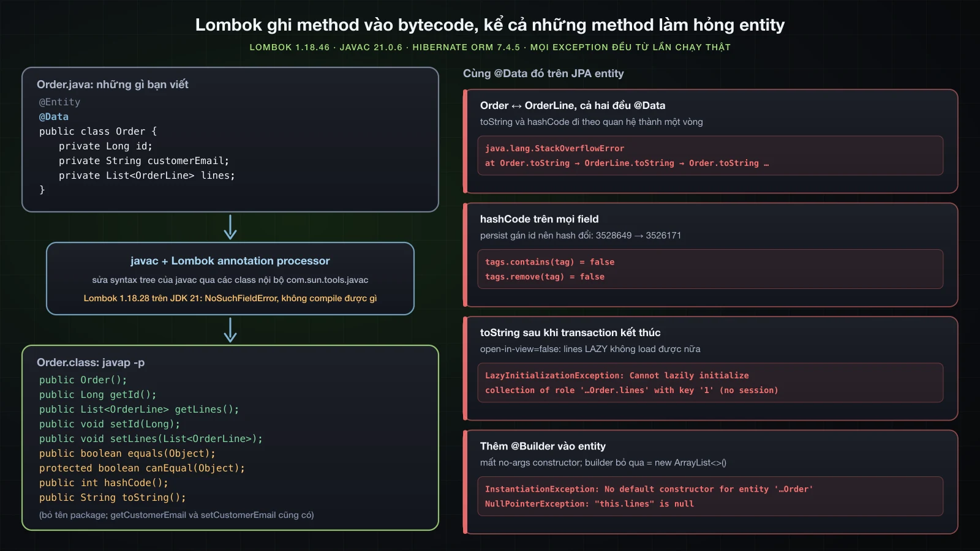Click card title 'toString sau khi transaction kết thúc'
The width and height of the screenshot is (980, 551).
(x=570, y=332)
